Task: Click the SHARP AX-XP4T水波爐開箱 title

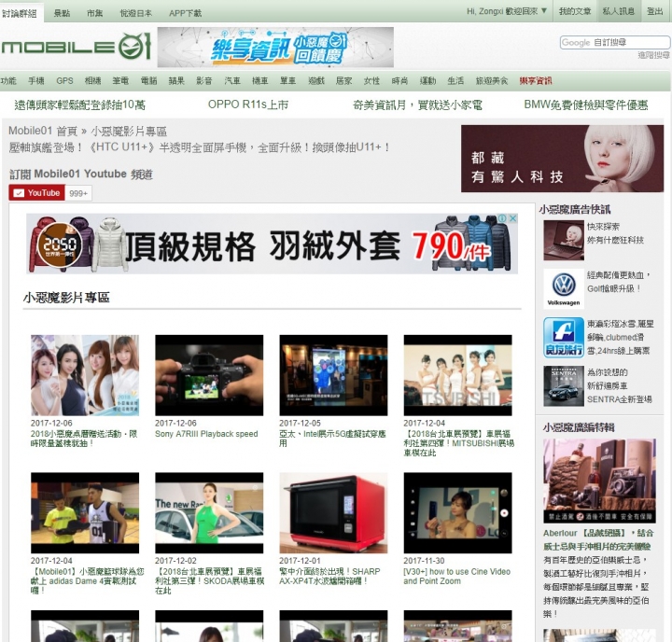Action: pyautogui.click(x=329, y=577)
